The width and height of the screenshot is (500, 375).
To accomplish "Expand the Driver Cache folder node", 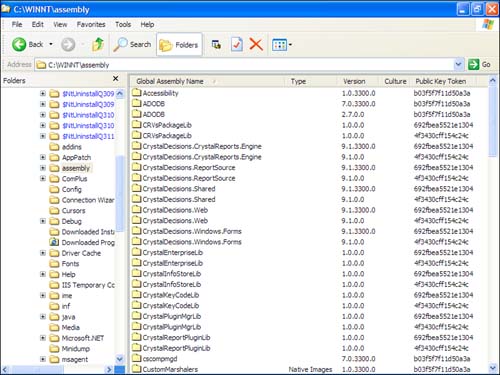I will point(43,253).
